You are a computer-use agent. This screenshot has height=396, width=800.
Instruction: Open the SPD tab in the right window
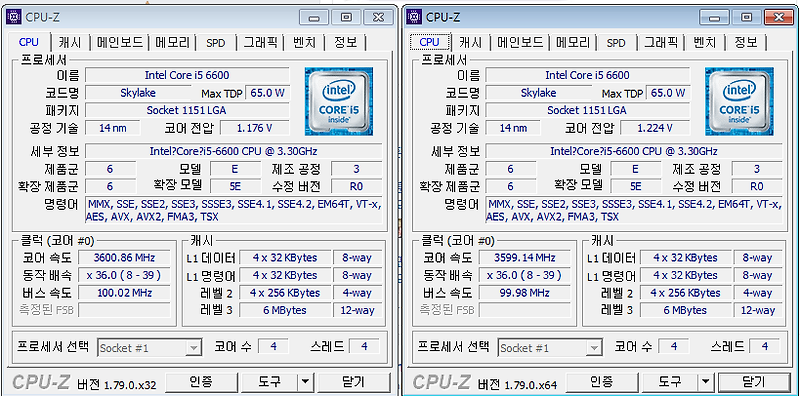click(x=616, y=43)
